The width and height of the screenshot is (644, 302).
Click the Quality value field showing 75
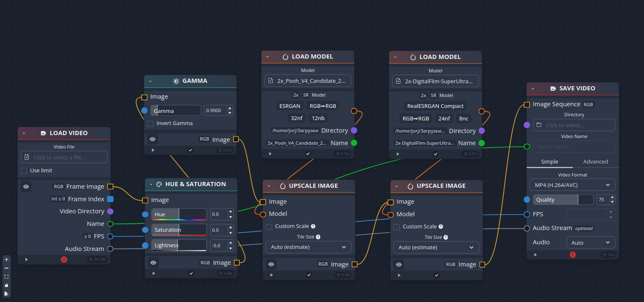(x=603, y=200)
